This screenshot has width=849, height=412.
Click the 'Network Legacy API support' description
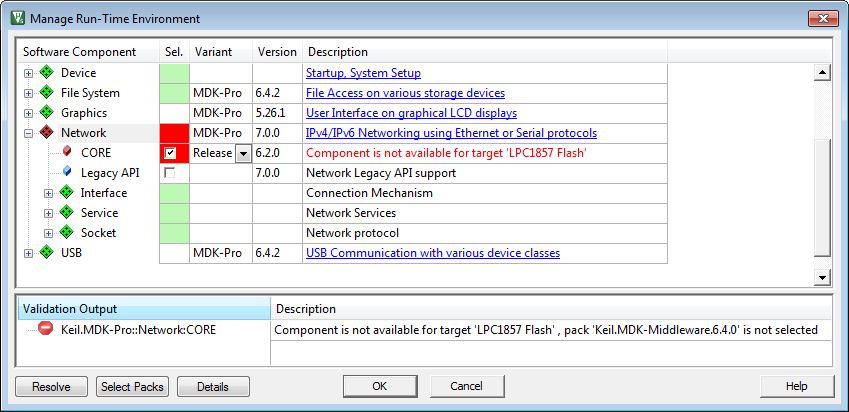pyautogui.click(x=381, y=173)
